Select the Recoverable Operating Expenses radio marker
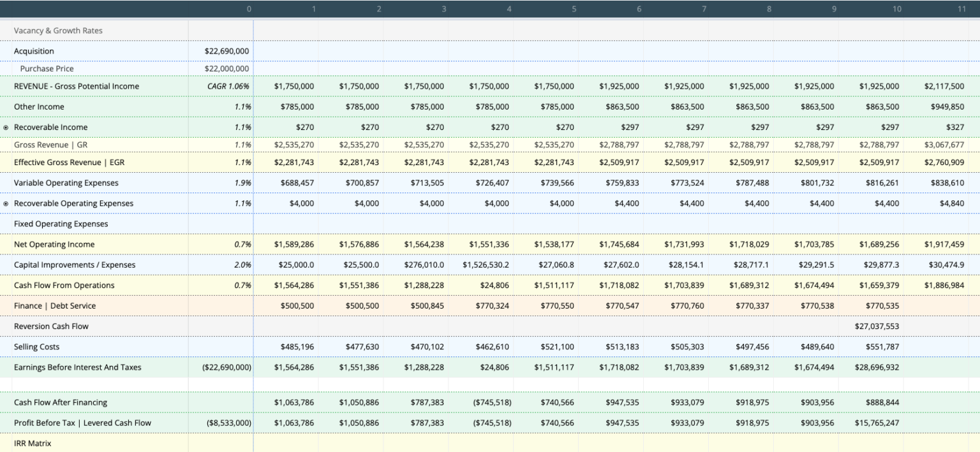This screenshot has width=980, height=452. 6,203
